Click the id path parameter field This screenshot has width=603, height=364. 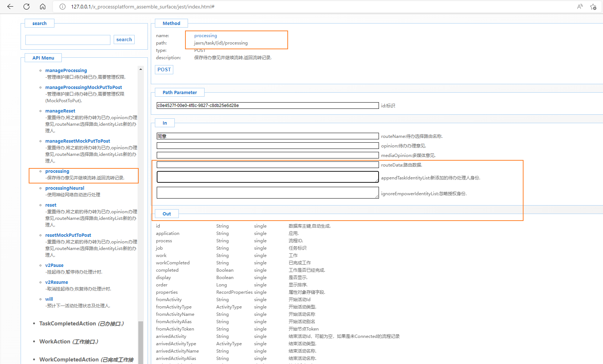coord(267,106)
